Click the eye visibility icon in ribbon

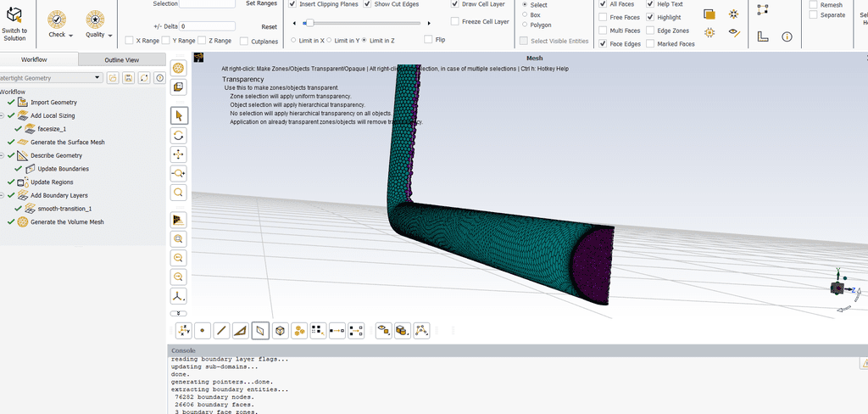pyautogui.click(x=734, y=33)
